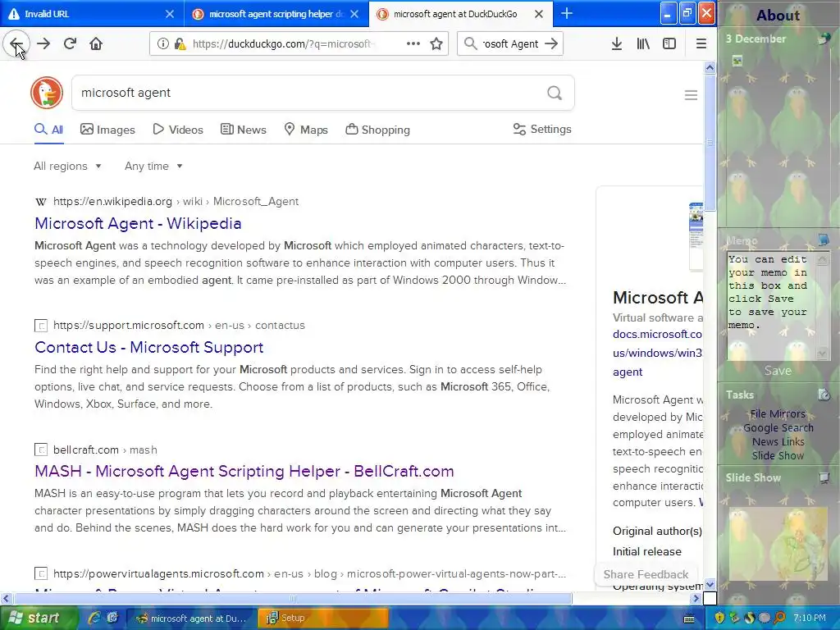Open File Mirrors task link
Image resolution: width=840 pixels, height=630 pixels.
click(778, 413)
